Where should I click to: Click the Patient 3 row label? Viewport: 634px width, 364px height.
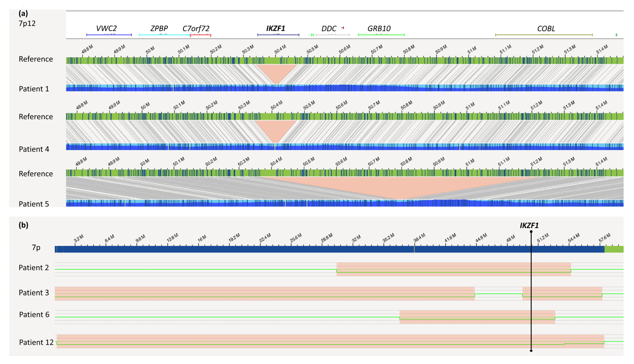point(34,293)
